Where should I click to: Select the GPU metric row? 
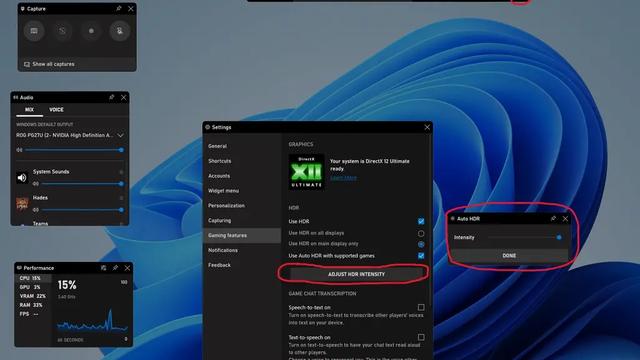point(33,287)
